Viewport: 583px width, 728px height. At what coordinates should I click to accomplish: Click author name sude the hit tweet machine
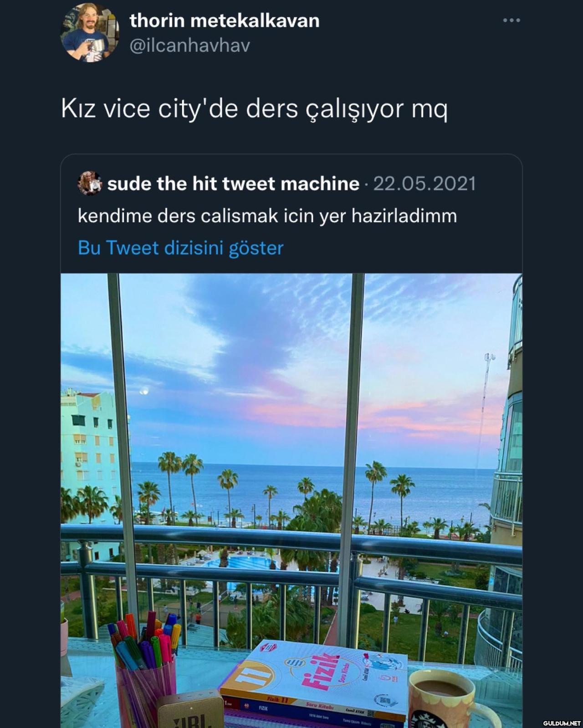click(x=233, y=184)
